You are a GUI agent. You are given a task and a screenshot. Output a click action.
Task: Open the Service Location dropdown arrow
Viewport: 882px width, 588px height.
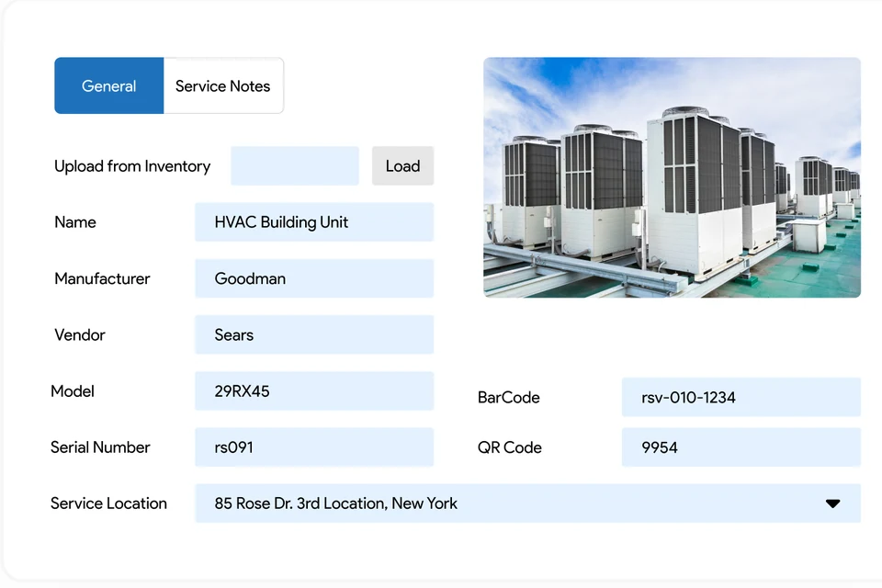(x=833, y=503)
